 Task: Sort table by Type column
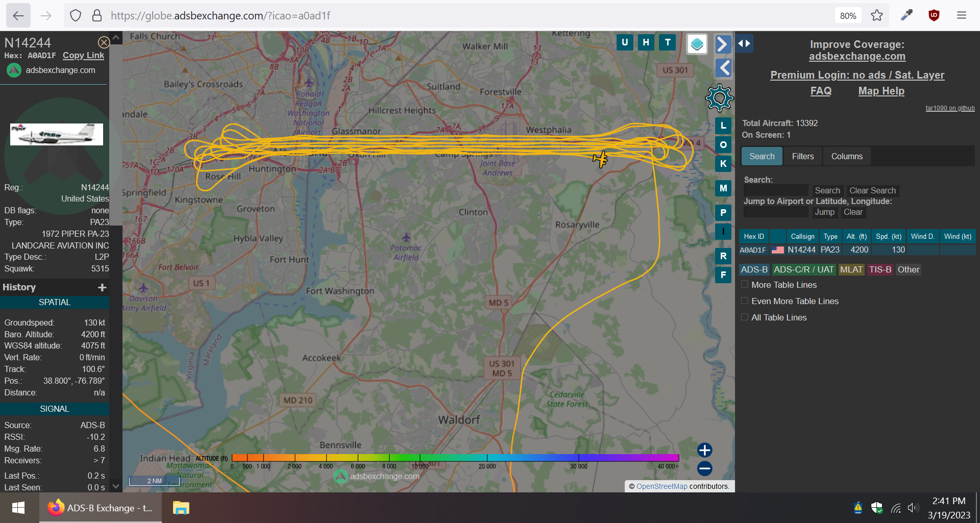[830, 236]
